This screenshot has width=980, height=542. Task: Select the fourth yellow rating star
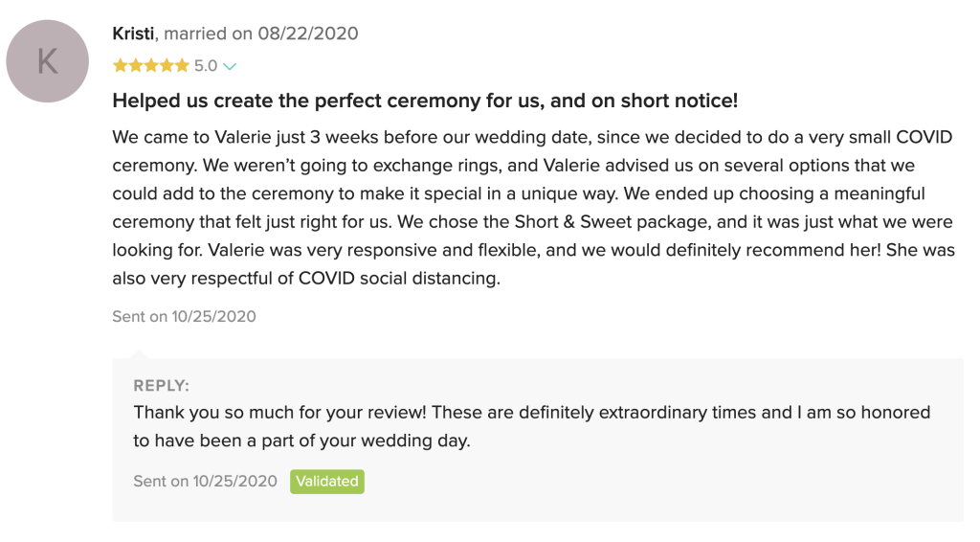[x=167, y=66]
